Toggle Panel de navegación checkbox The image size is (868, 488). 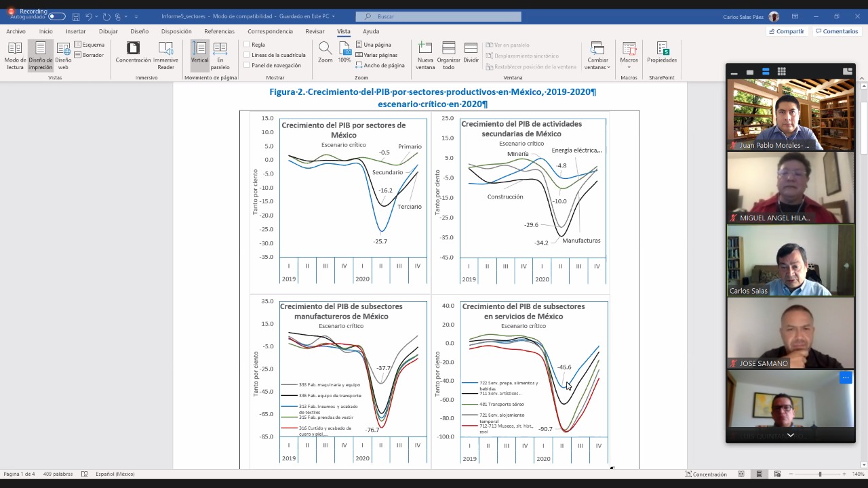(248, 65)
